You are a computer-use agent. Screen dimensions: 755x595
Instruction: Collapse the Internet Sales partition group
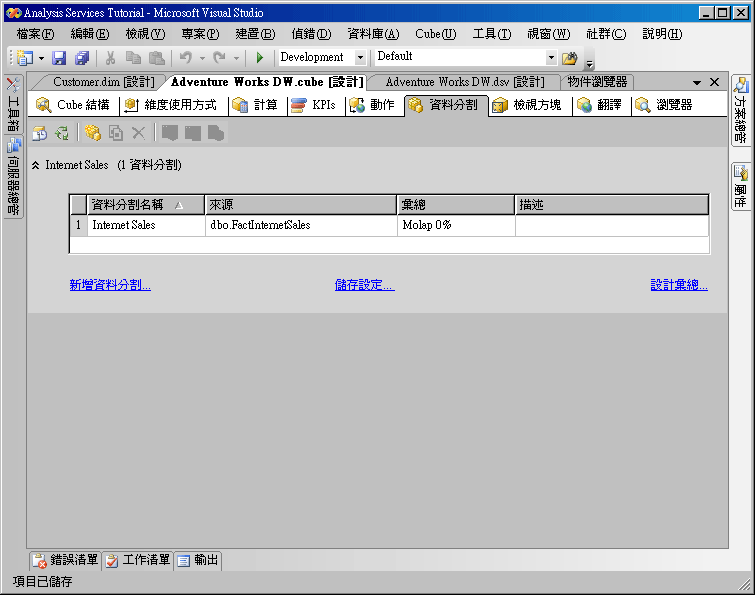click(x=36, y=166)
